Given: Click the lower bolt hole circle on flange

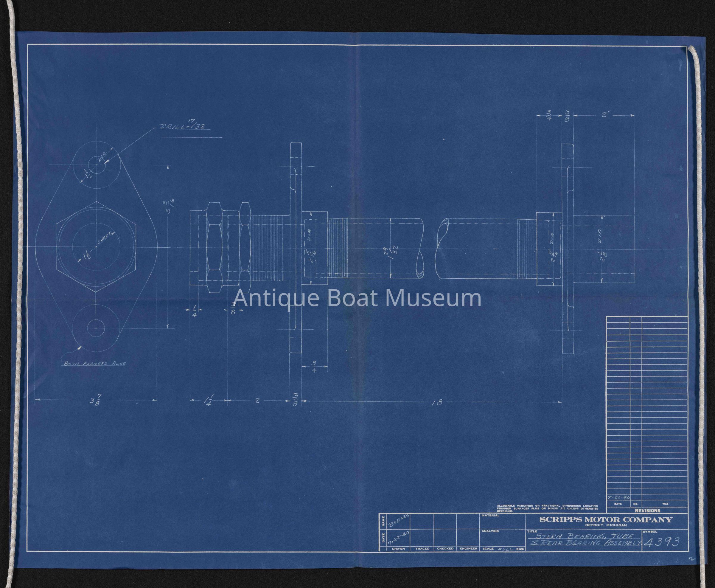Looking at the screenshot, I should tap(96, 328).
